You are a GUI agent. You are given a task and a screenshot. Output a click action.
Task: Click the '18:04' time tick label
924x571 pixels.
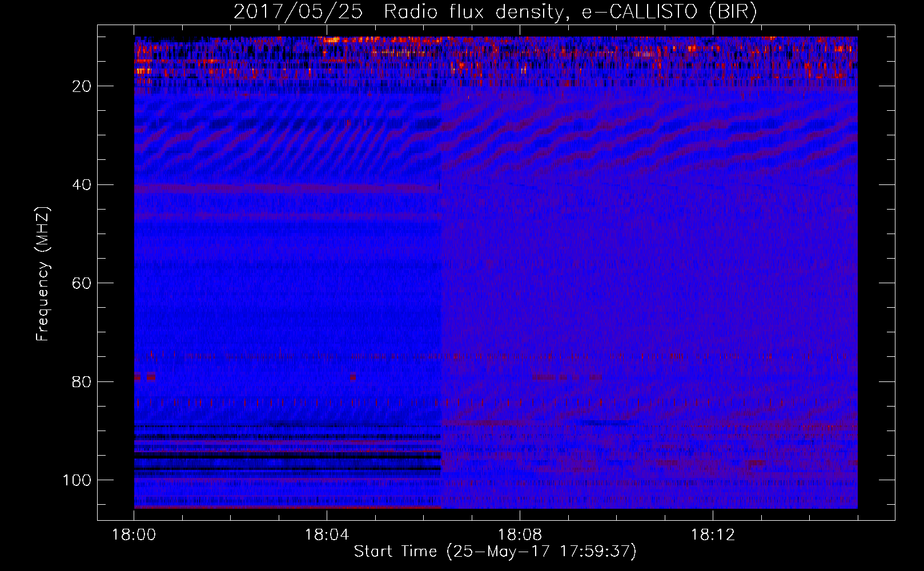pos(327,535)
